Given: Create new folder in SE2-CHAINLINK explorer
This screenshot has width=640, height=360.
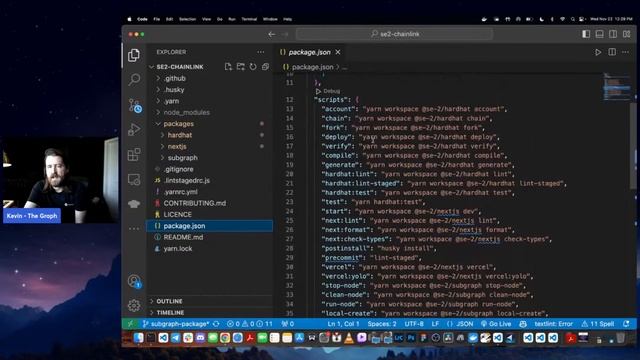Looking at the screenshot, I should [241, 67].
